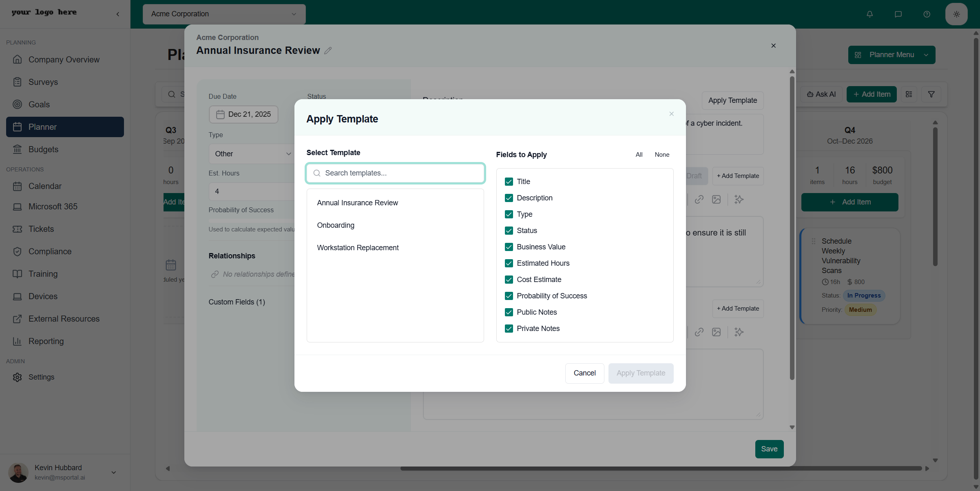Viewport: 980px width, 491px height.
Task: Toggle the Private Notes checkbox
Action: 509,329
